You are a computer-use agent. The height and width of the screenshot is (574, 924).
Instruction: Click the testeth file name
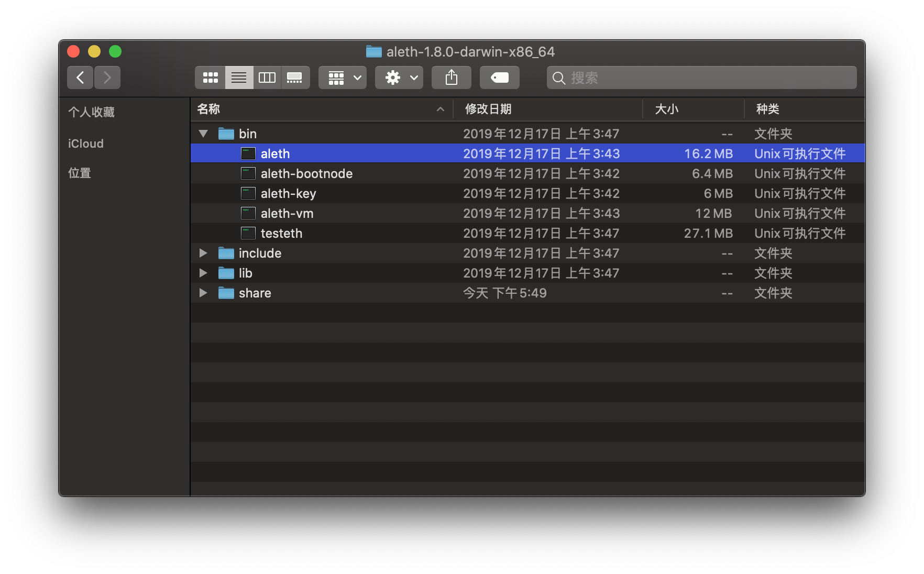point(282,233)
